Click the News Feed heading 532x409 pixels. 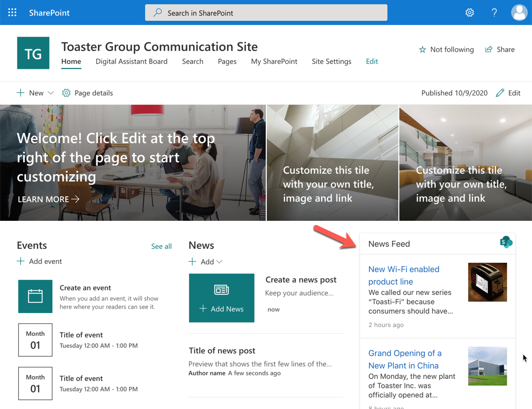pos(389,244)
